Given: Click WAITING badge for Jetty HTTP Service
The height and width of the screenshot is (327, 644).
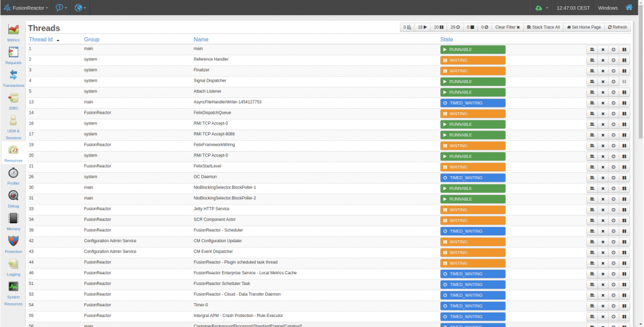Looking at the screenshot, I should click(473, 210).
